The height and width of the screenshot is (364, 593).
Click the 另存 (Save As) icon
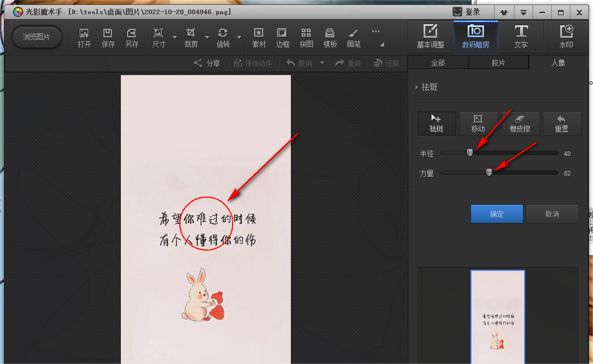(x=132, y=37)
